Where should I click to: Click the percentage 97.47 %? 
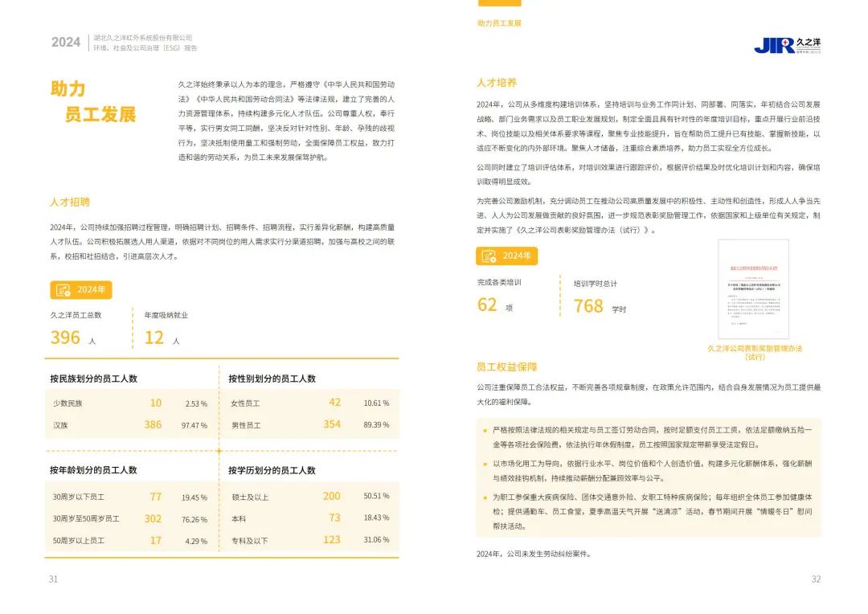(x=194, y=425)
